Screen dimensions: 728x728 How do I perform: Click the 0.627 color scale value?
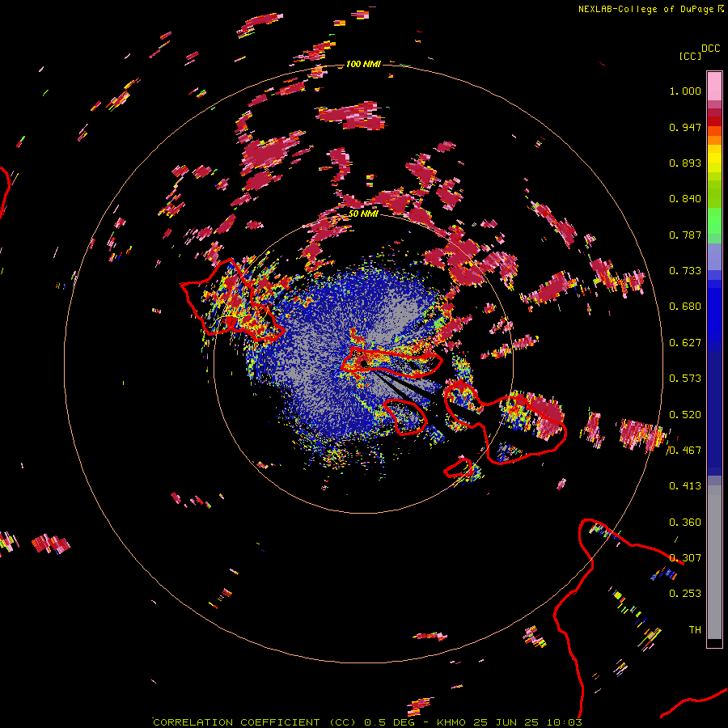pos(685,343)
